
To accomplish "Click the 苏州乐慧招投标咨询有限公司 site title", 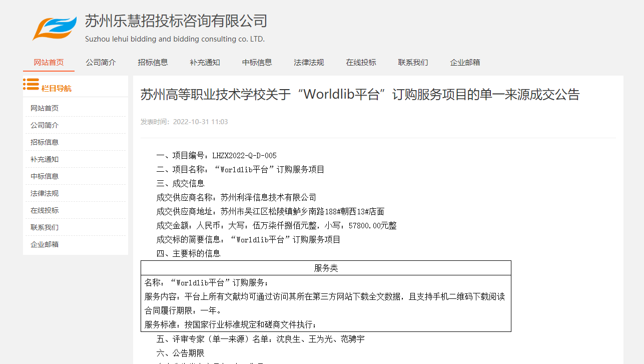I will [x=176, y=21].
